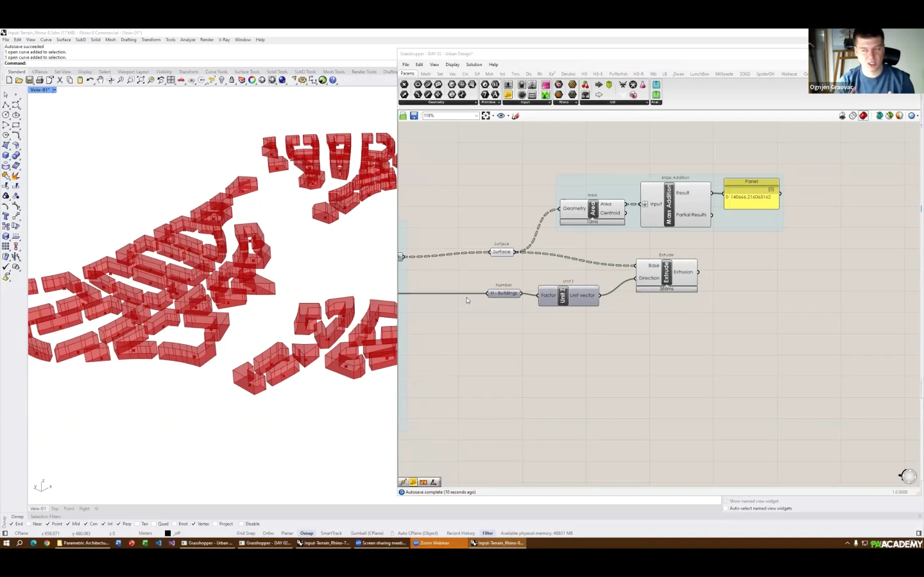The height and width of the screenshot is (577, 924).
Task: Enable the Near osnap checkbox
Action: click(x=29, y=524)
